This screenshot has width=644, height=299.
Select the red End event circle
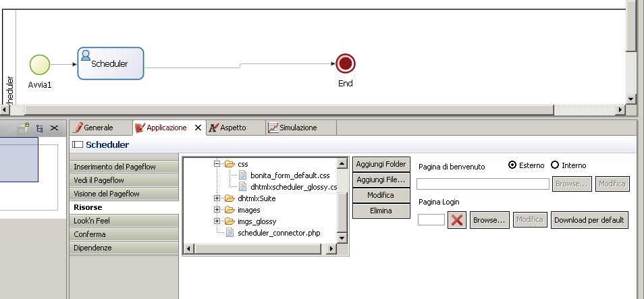tap(346, 63)
